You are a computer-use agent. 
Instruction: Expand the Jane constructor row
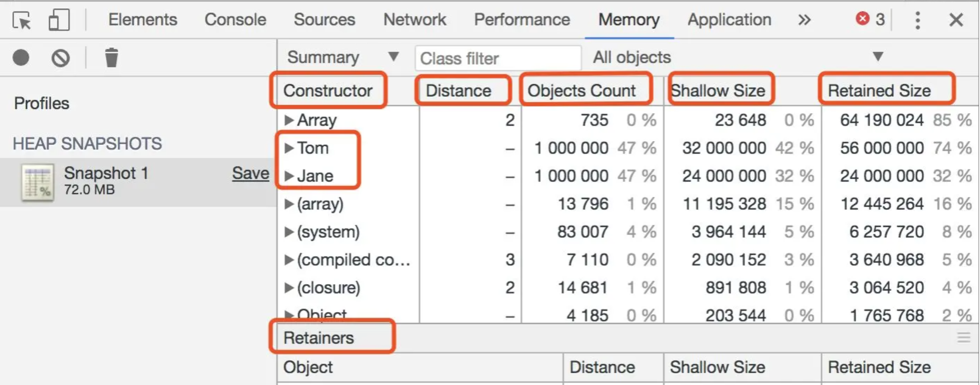pyautogui.click(x=289, y=176)
